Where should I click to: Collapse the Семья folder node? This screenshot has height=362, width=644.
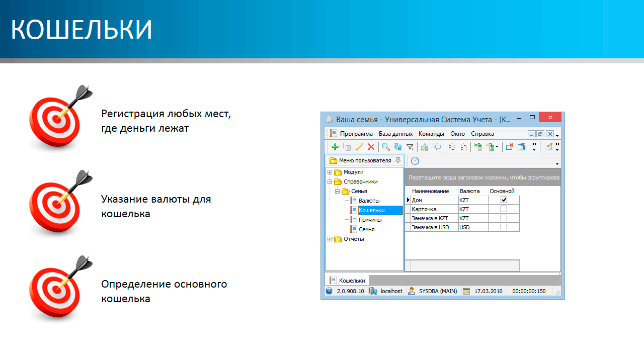pyautogui.click(x=338, y=191)
